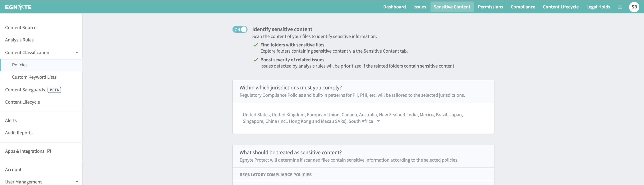Navigate to the Compliance tab
Viewport: 644px width, 185px height.
click(523, 7)
